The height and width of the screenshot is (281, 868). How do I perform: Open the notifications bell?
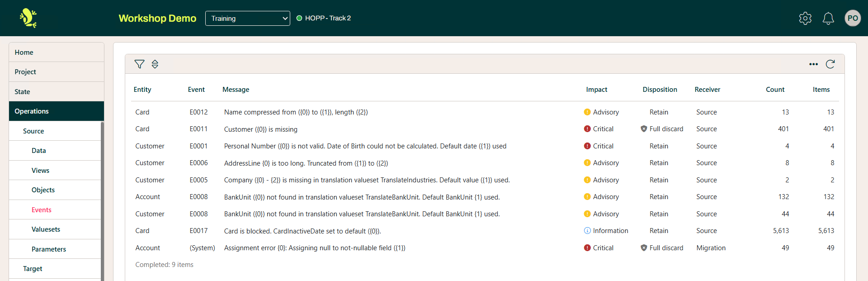click(x=828, y=19)
